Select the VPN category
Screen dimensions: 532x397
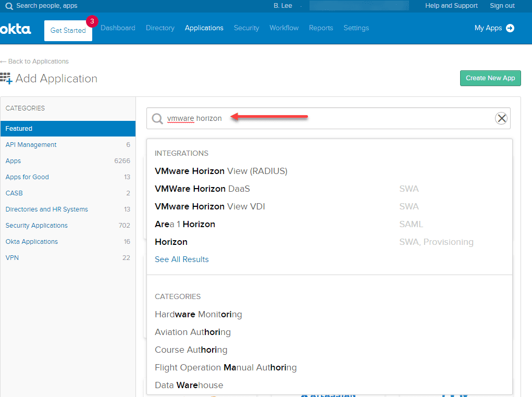tap(68, 258)
